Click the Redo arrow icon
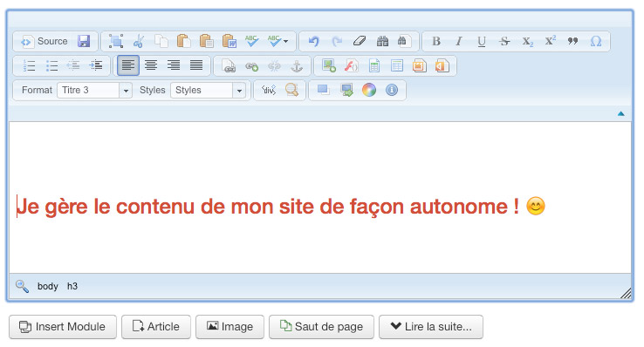This screenshot has width=644, height=347. (337, 41)
